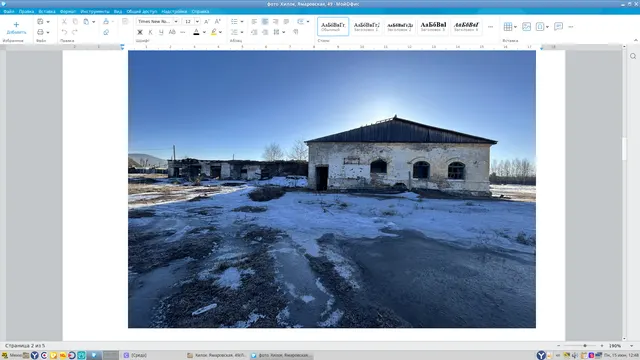
Task: Align text center
Action: (265, 21)
